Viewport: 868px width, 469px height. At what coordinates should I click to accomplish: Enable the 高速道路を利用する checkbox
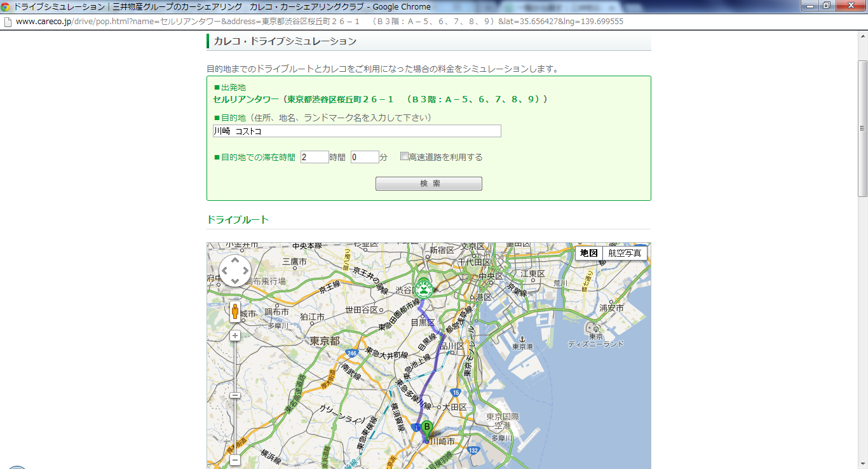point(404,156)
